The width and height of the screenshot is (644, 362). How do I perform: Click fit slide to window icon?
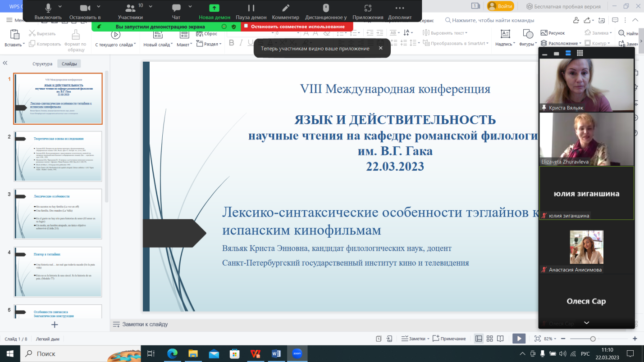coord(537,339)
